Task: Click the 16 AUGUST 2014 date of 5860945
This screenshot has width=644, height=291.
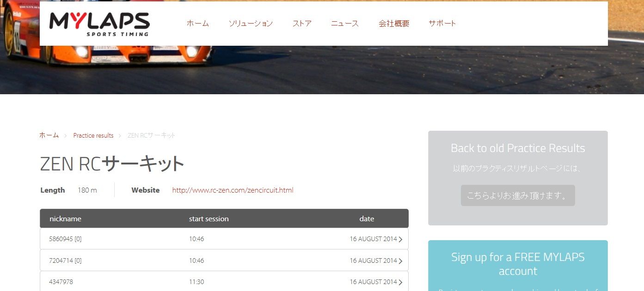Action: pos(373,239)
